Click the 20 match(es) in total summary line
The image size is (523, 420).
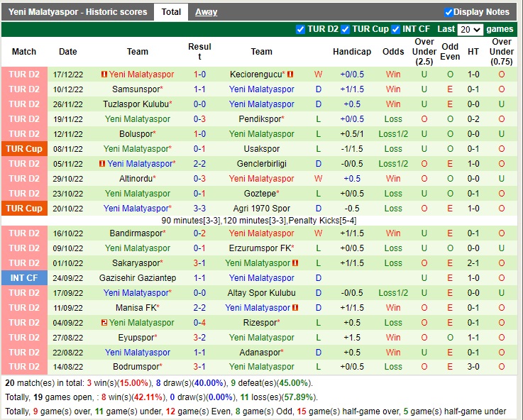[x=159, y=383]
